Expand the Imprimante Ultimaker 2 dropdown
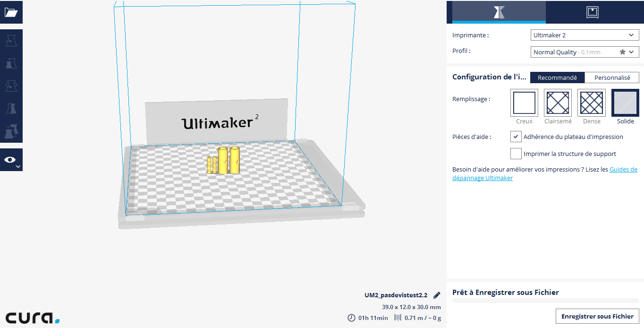644x328 pixels. point(585,35)
